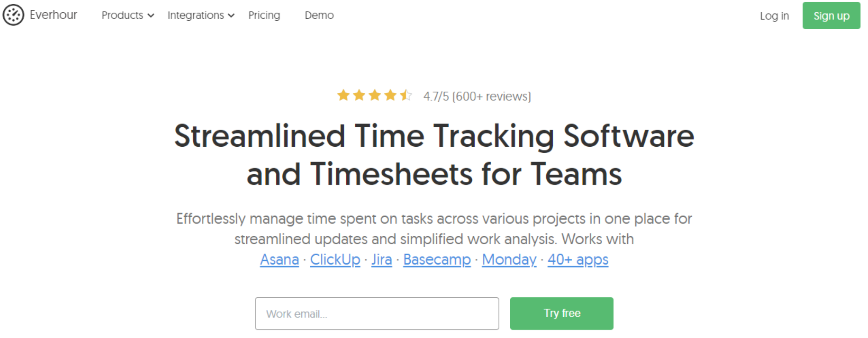Click the chevron next to Products

point(150,16)
